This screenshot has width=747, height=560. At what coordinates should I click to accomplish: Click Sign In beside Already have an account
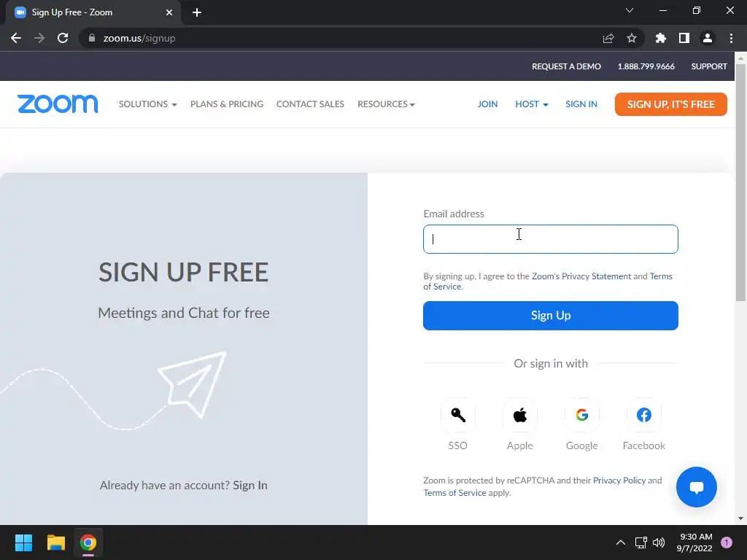coord(250,485)
